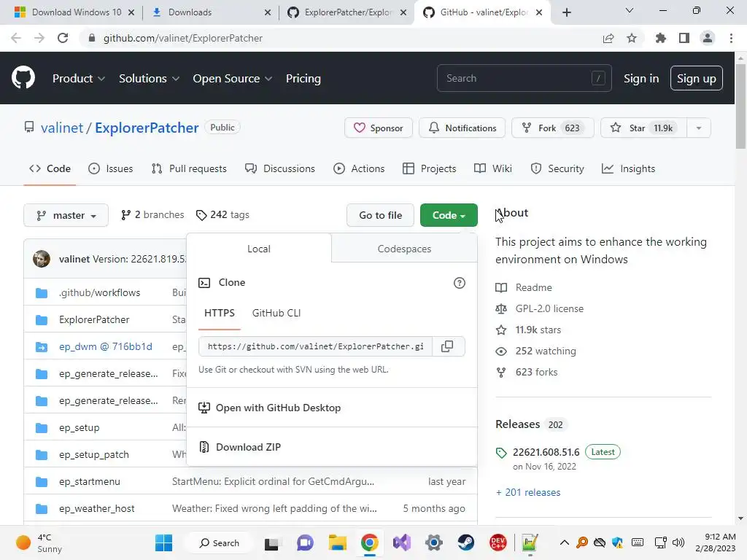747x560 pixels.
Task: Fork the repository
Action: click(553, 128)
